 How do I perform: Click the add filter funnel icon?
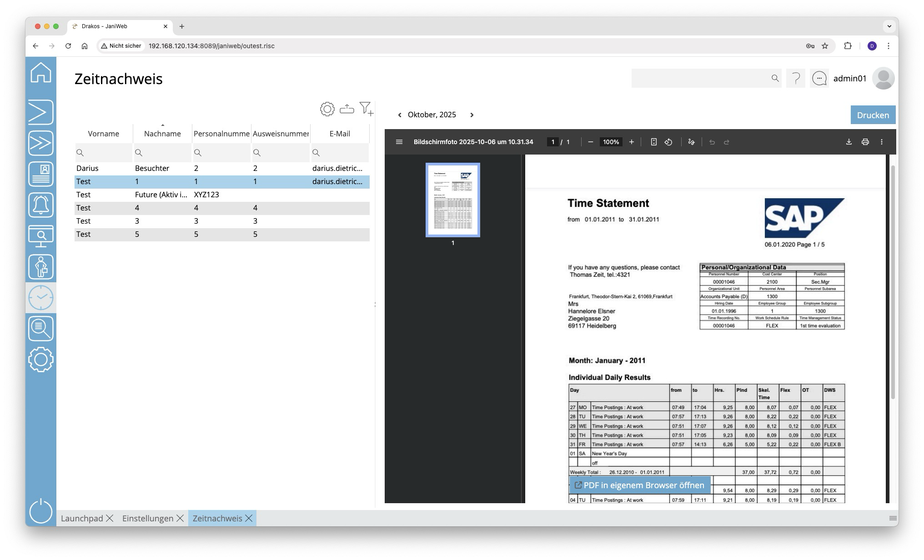366,109
